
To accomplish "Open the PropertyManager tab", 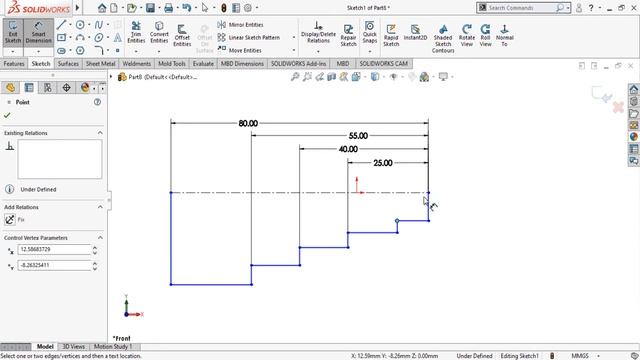I will click(29, 88).
